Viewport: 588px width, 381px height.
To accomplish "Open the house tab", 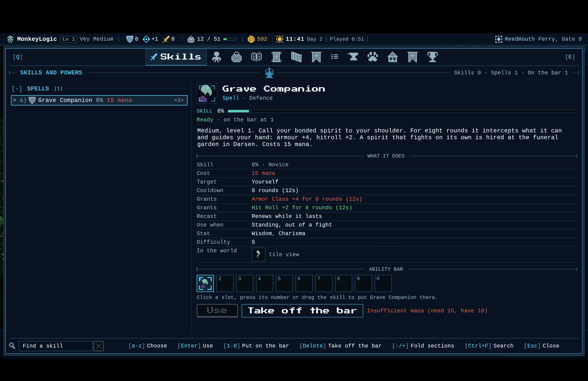I will pyautogui.click(x=393, y=57).
